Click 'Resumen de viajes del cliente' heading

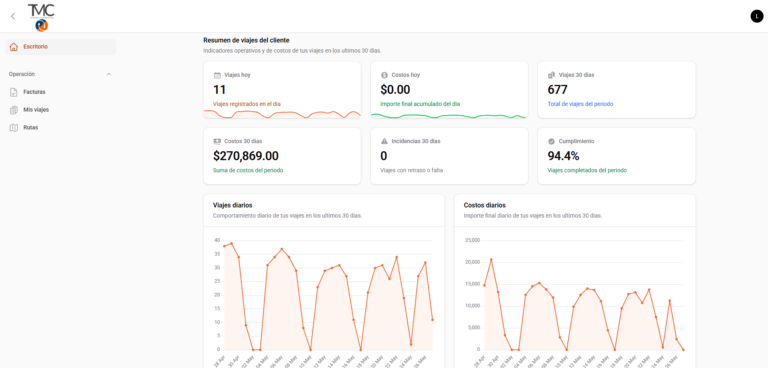tap(246, 40)
